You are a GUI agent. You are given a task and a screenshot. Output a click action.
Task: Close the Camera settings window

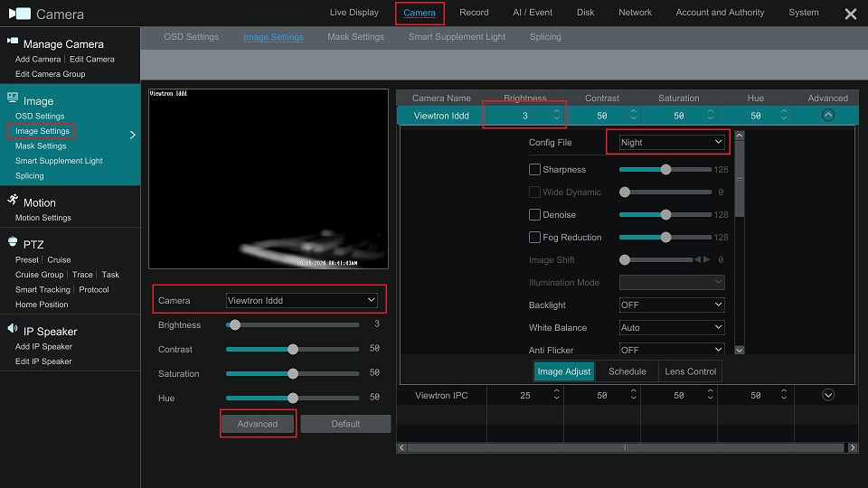(x=851, y=14)
